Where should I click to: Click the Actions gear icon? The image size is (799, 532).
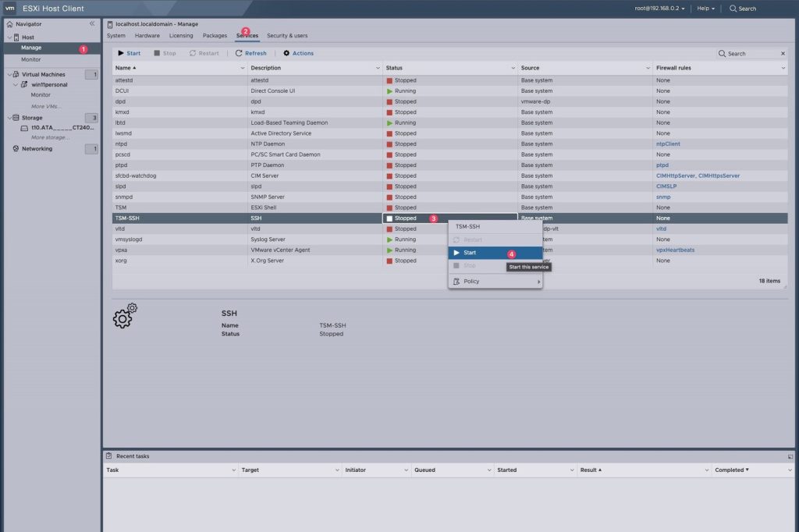(x=286, y=53)
